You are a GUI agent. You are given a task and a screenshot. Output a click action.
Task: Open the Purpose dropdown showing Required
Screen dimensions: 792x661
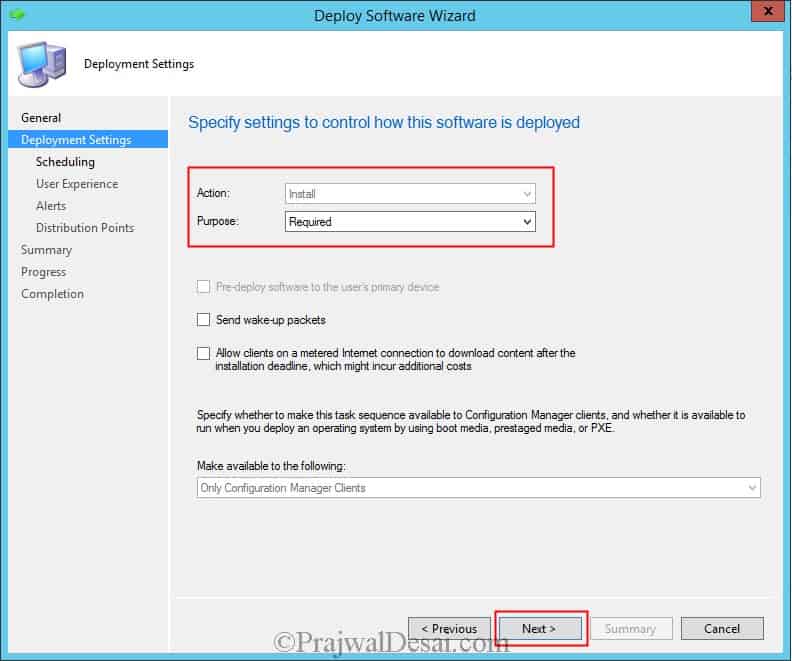(410, 222)
